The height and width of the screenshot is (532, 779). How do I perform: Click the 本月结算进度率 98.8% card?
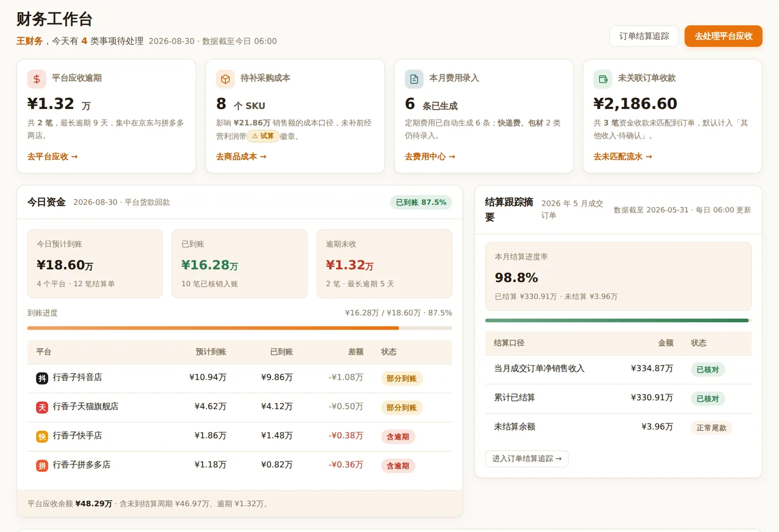tap(618, 276)
